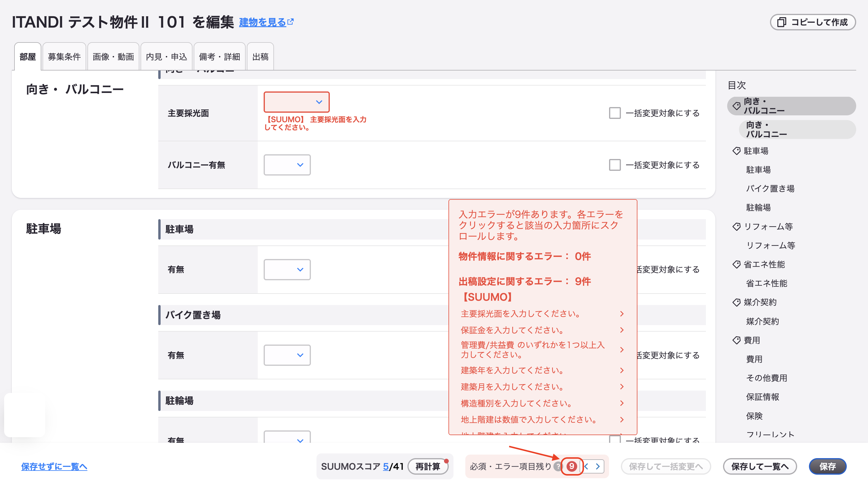
Task: Click error text 建築年を入力してください in popup
Action: point(513,370)
